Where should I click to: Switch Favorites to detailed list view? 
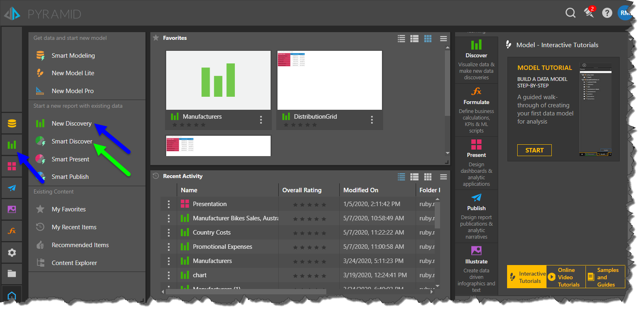[x=414, y=39]
